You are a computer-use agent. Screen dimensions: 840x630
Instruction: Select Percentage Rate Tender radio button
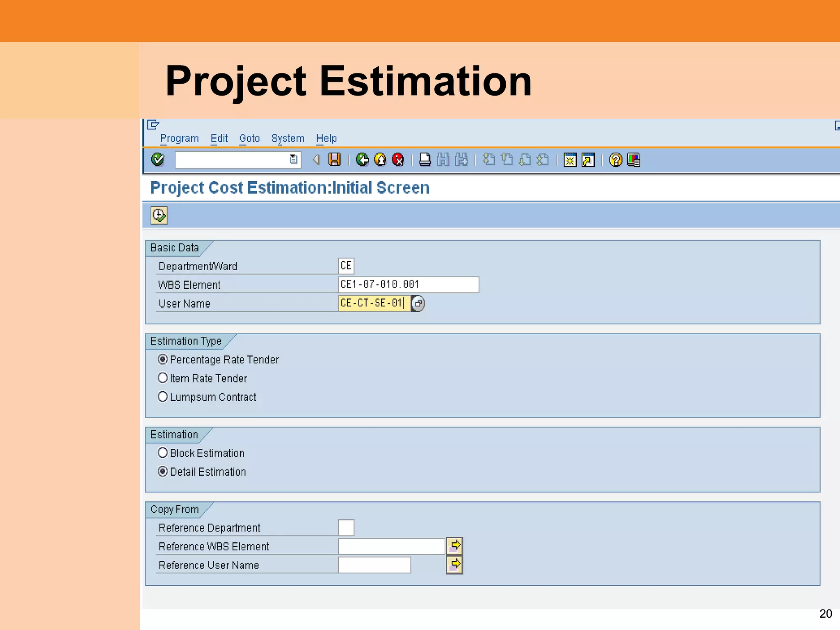pos(162,359)
